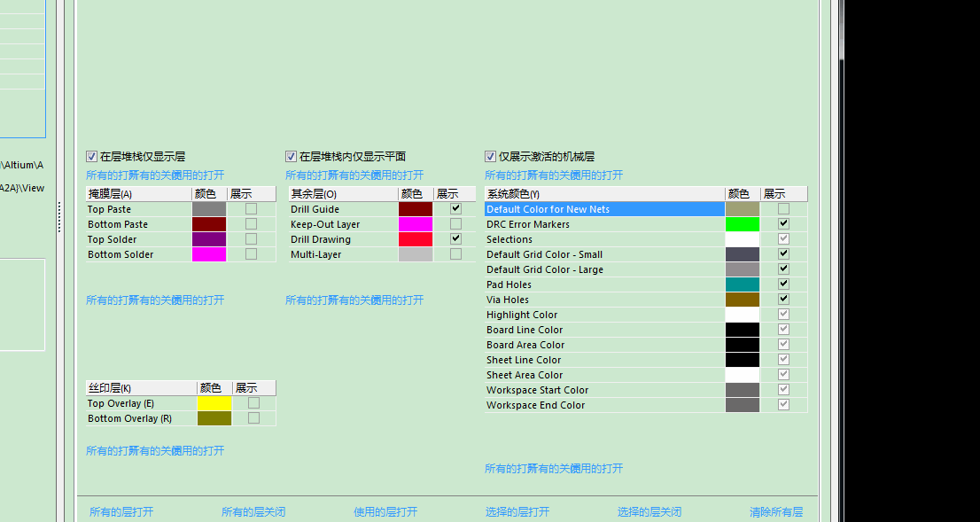Click the Top Paste color swatch
Image resolution: width=980 pixels, height=522 pixels.
pos(208,209)
